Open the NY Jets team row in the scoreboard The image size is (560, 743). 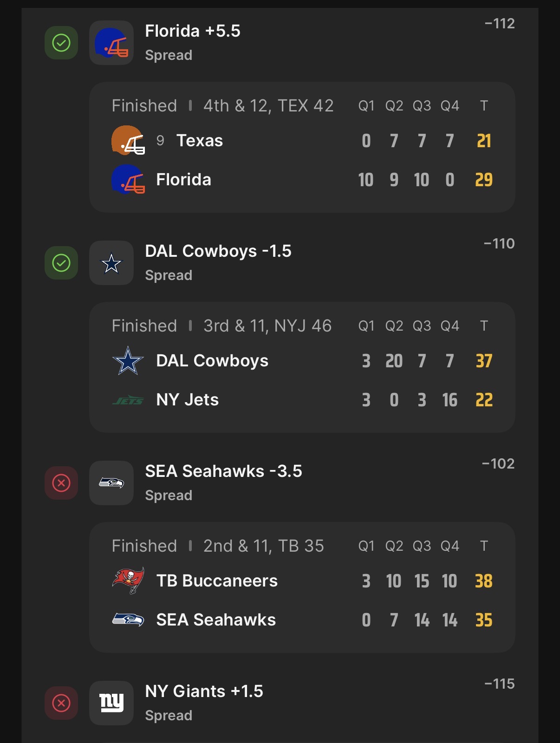pos(188,400)
